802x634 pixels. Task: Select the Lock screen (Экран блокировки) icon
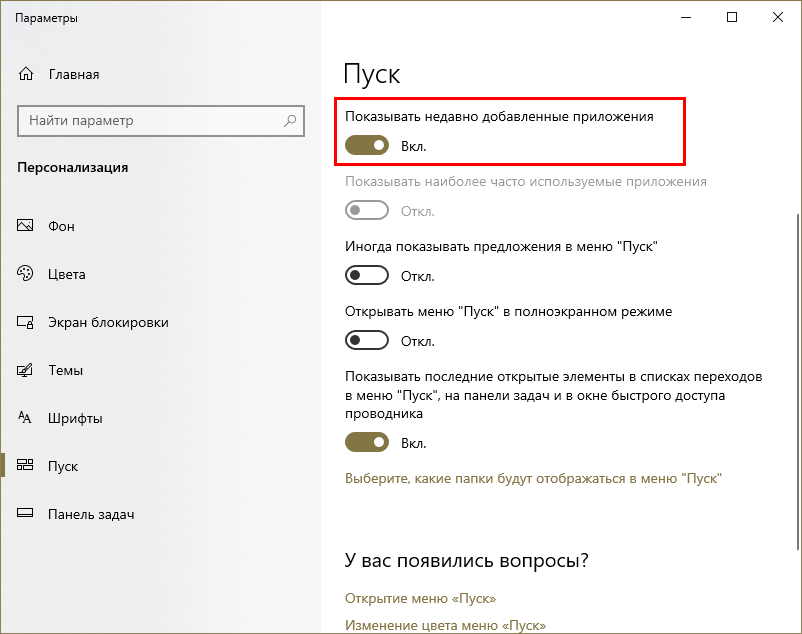27,322
